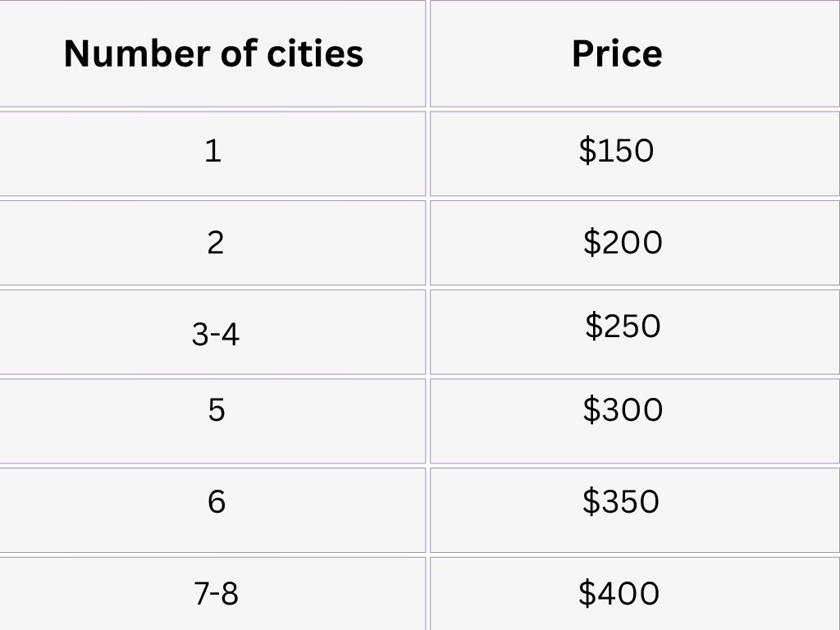Select the $300 price cell
The image size is (840, 630).
pyautogui.click(x=623, y=409)
